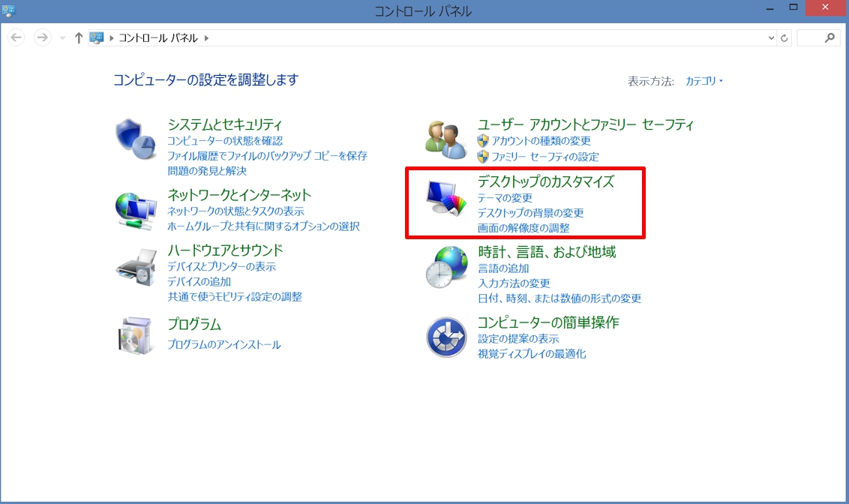
Task: Close the Control Panel window
Action: coord(825,7)
